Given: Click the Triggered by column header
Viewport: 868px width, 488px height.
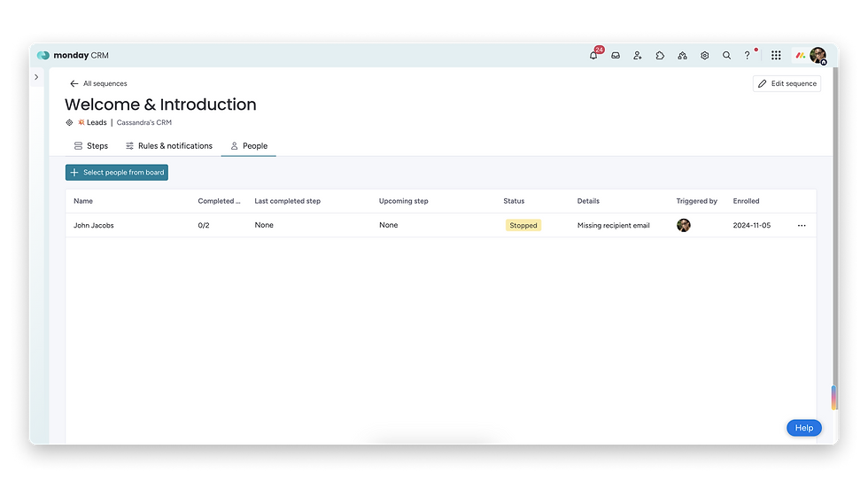Looking at the screenshot, I should [x=696, y=201].
